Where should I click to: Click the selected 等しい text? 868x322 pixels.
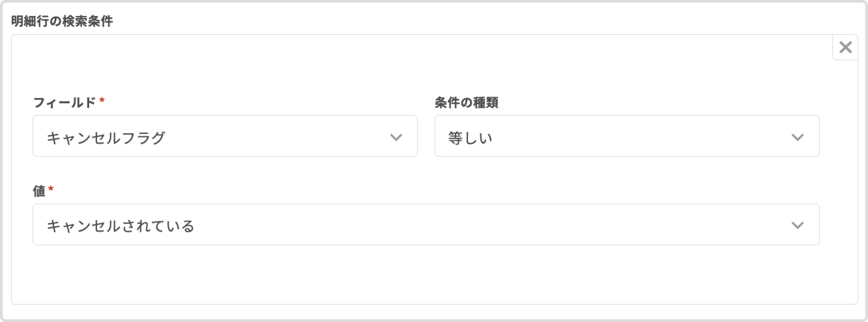click(470, 138)
